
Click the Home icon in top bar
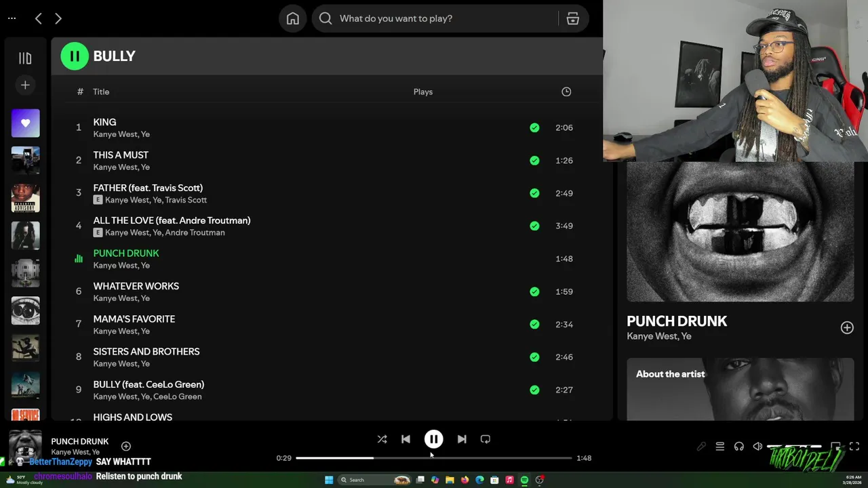tap(293, 18)
